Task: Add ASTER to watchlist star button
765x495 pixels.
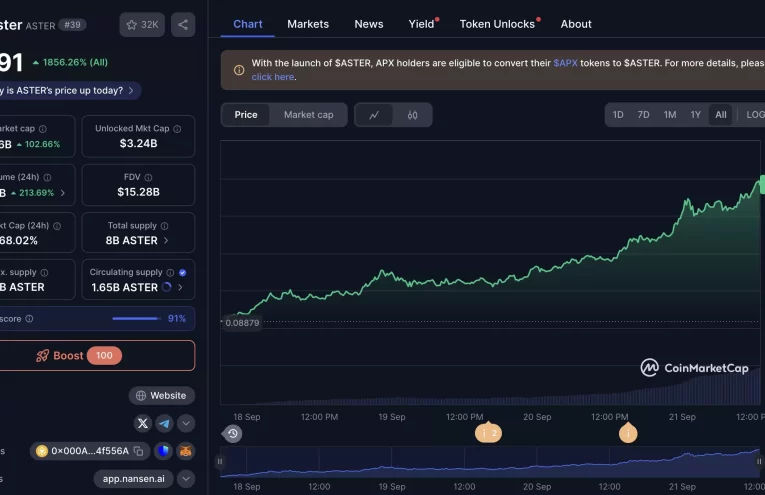Action: (x=142, y=25)
